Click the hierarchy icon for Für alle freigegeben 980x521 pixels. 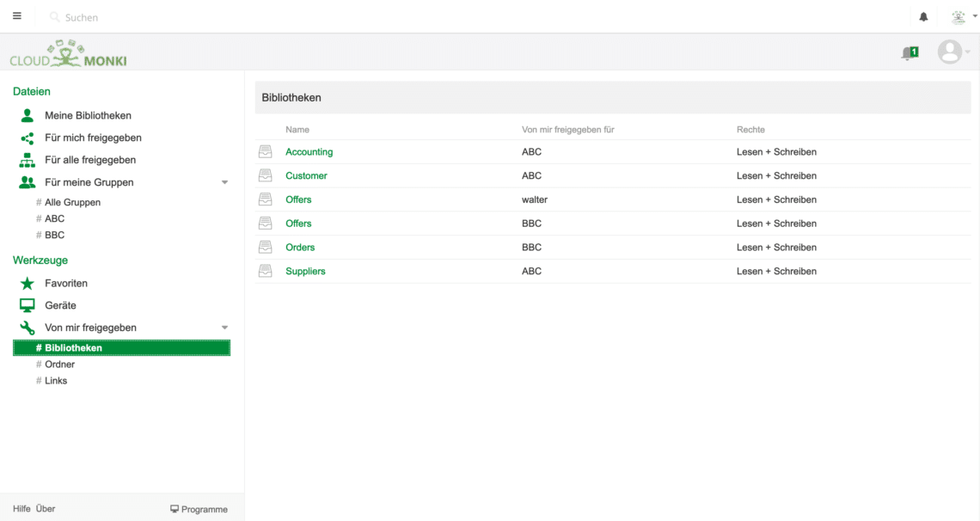tap(27, 160)
